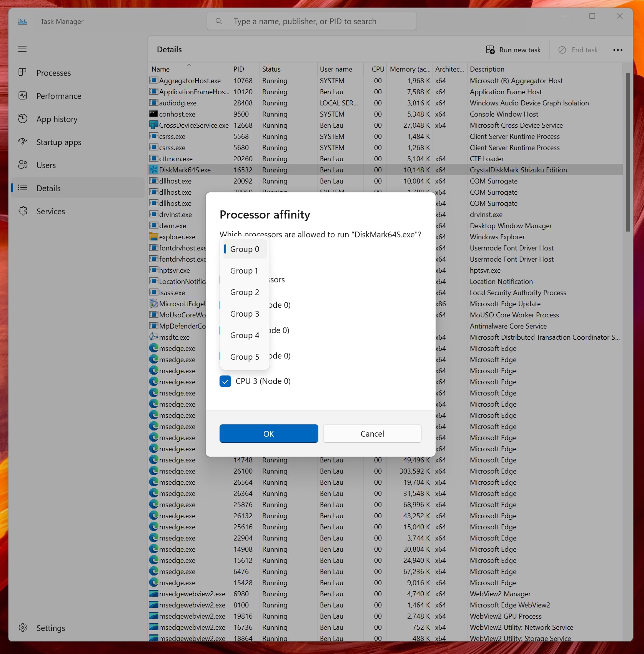The image size is (644, 654).
Task: Click the vertical scrollbar thumb
Action: [628, 152]
